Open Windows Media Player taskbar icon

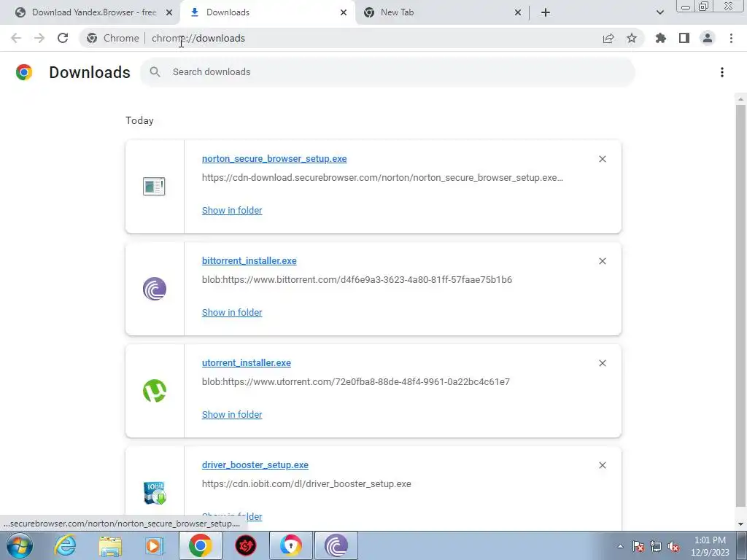[x=154, y=545]
